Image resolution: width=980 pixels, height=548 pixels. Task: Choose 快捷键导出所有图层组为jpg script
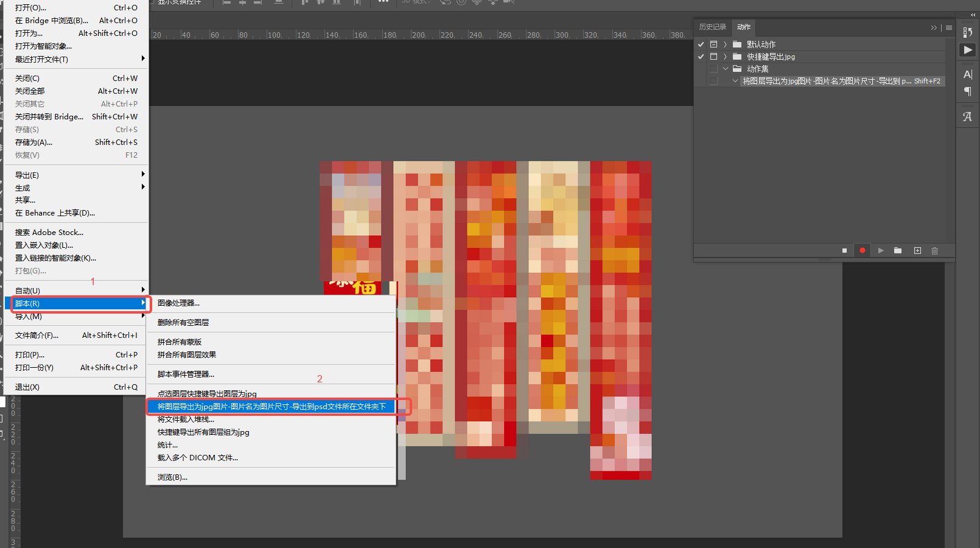point(271,432)
